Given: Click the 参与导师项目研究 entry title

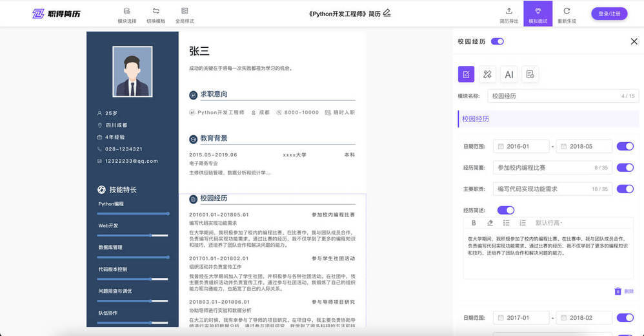Looking at the screenshot, I should [x=333, y=302].
